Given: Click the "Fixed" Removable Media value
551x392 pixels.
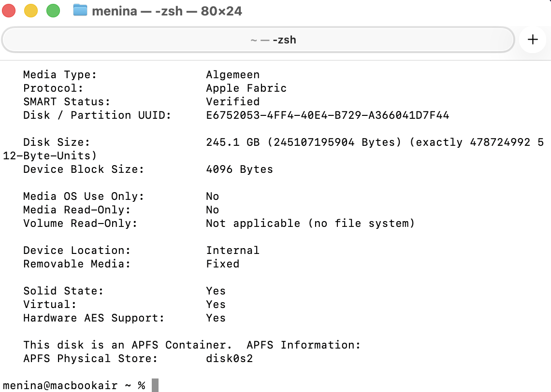Looking at the screenshot, I should pos(222,264).
